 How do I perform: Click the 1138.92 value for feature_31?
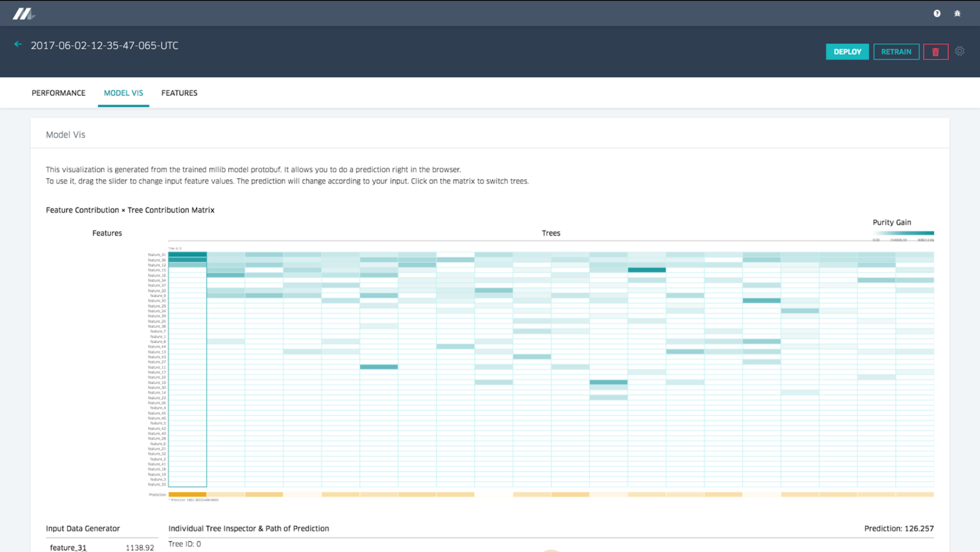140,548
